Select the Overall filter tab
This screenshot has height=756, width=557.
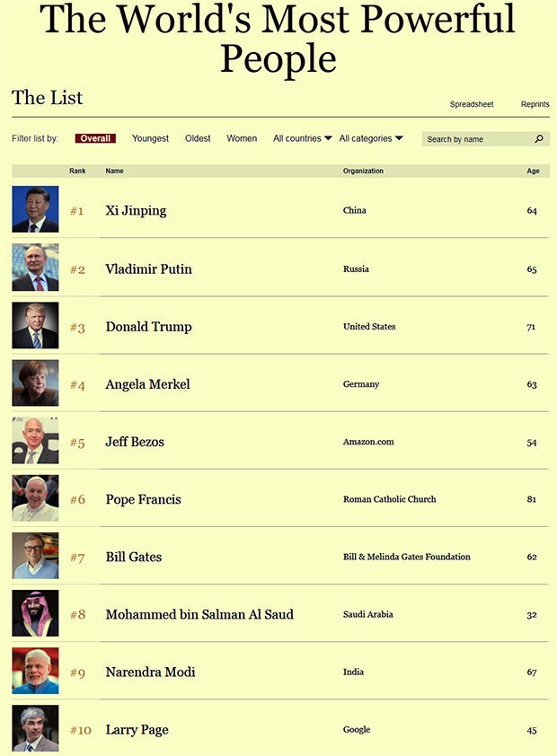pos(95,138)
